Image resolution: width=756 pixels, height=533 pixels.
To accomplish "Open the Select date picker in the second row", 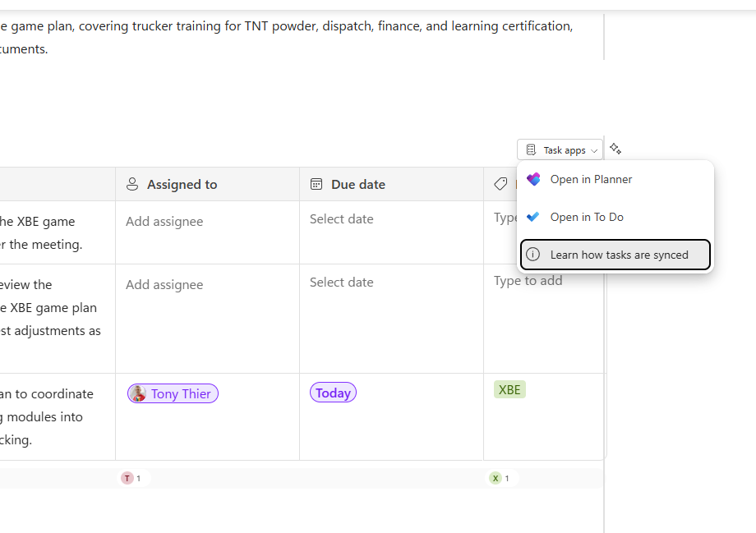I will click(341, 283).
